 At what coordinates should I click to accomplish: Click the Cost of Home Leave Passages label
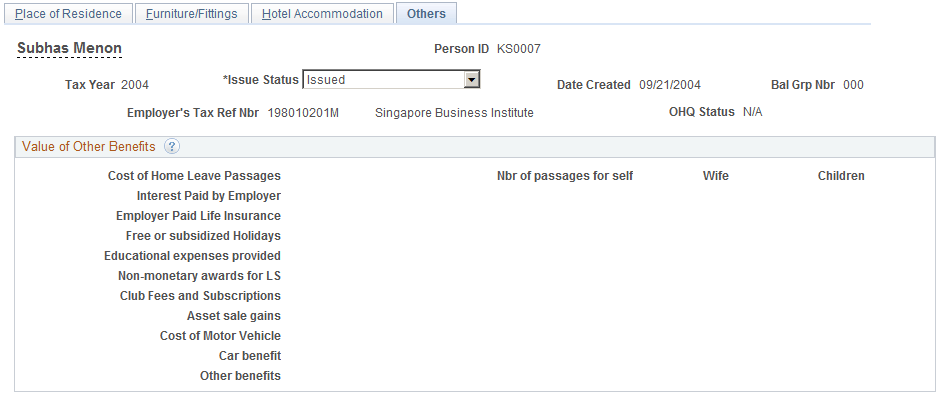(x=194, y=176)
